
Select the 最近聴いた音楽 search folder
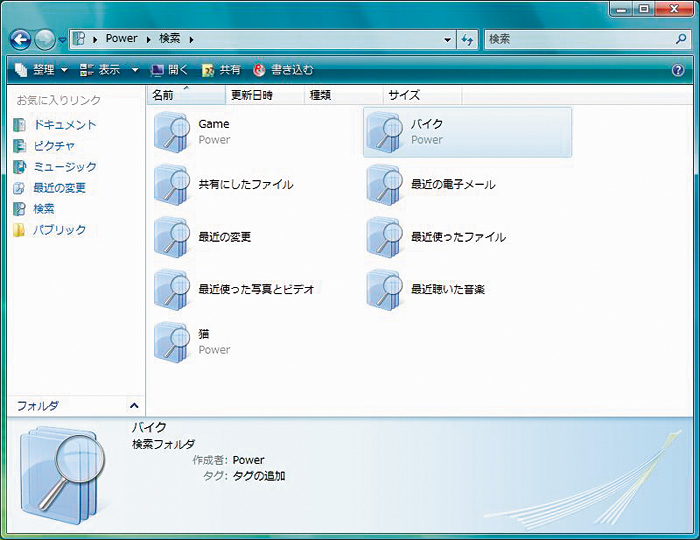pyautogui.click(x=447, y=289)
